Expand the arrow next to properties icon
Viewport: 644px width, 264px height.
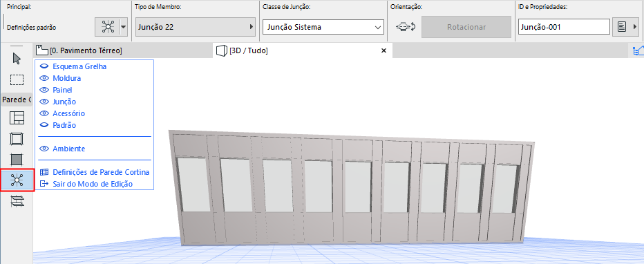coord(636,27)
